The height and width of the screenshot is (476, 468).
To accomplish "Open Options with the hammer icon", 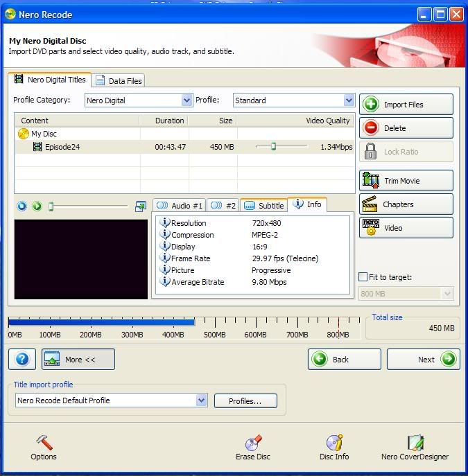I will pos(44,447).
